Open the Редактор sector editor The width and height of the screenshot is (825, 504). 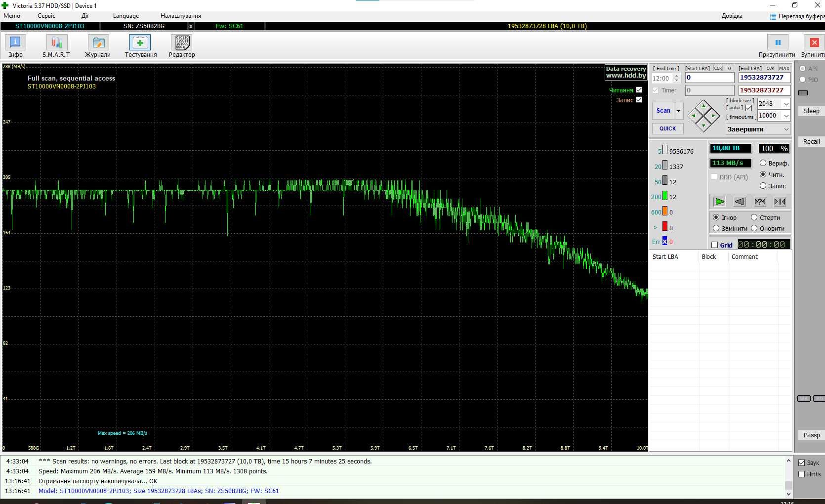point(182,46)
